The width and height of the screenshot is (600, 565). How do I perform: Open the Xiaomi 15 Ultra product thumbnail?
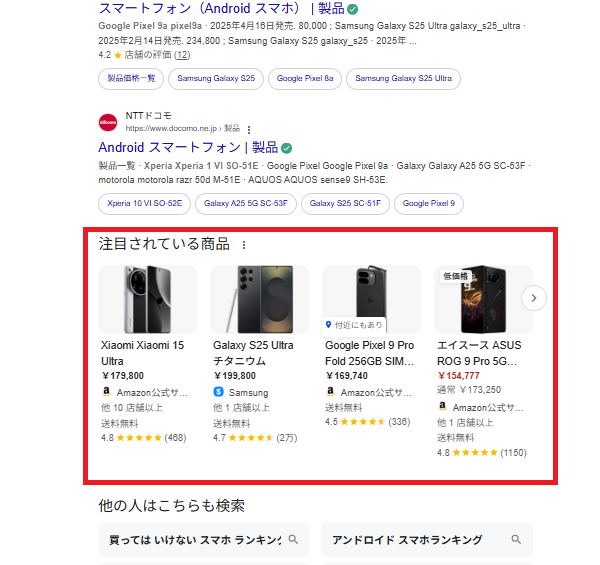click(x=148, y=299)
